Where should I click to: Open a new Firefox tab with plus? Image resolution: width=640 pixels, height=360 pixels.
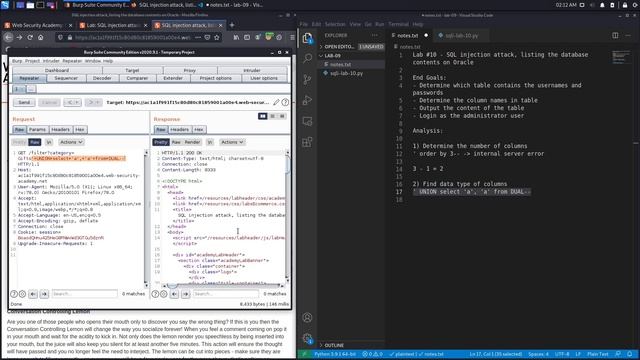point(232,25)
